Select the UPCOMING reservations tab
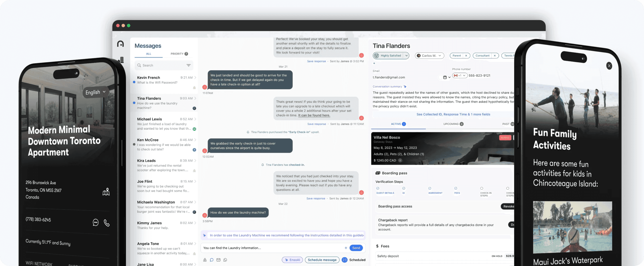Image resolution: width=644 pixels, height=266 pixels. tap(453, 124)
